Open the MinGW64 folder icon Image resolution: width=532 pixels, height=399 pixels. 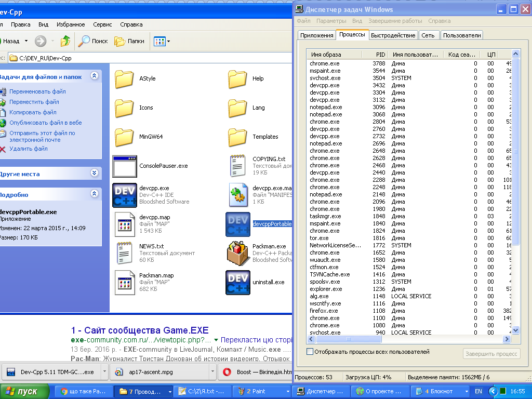125,137
